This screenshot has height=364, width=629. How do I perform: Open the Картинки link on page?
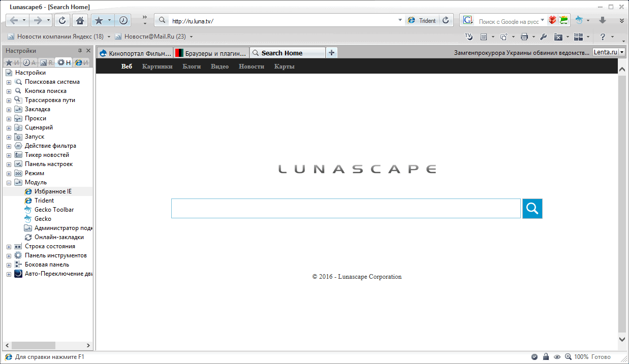[x=158, y=67]
